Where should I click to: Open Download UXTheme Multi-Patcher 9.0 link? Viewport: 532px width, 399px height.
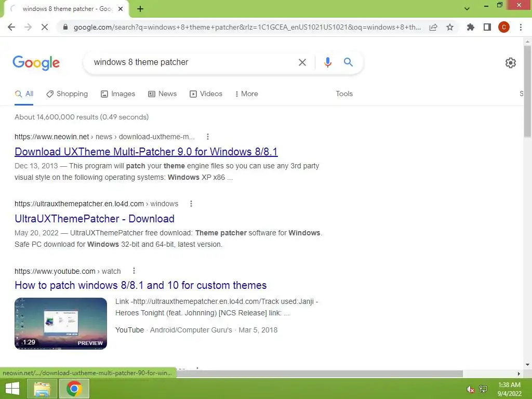(146, 152)
